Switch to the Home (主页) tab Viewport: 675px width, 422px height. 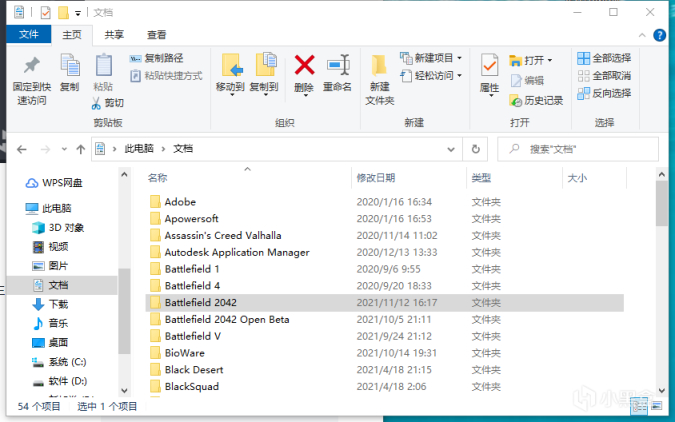pyautogui.click(x=71, y=34)
